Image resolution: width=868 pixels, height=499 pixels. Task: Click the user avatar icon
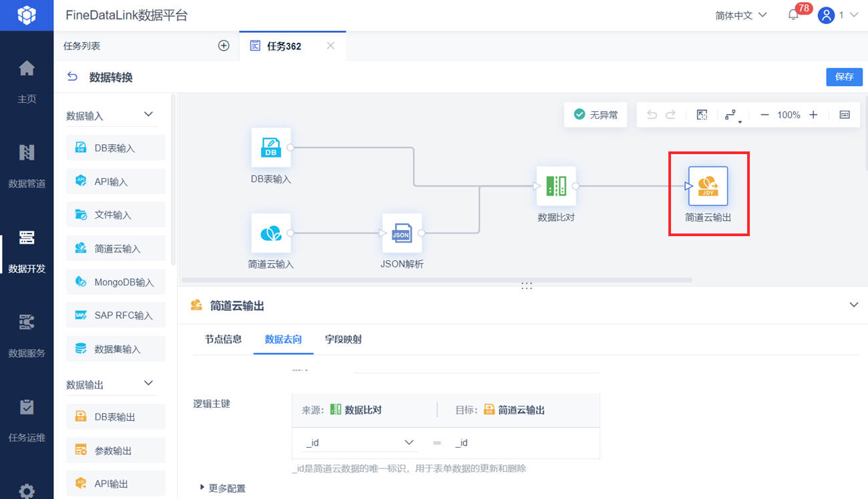(826, 15)
